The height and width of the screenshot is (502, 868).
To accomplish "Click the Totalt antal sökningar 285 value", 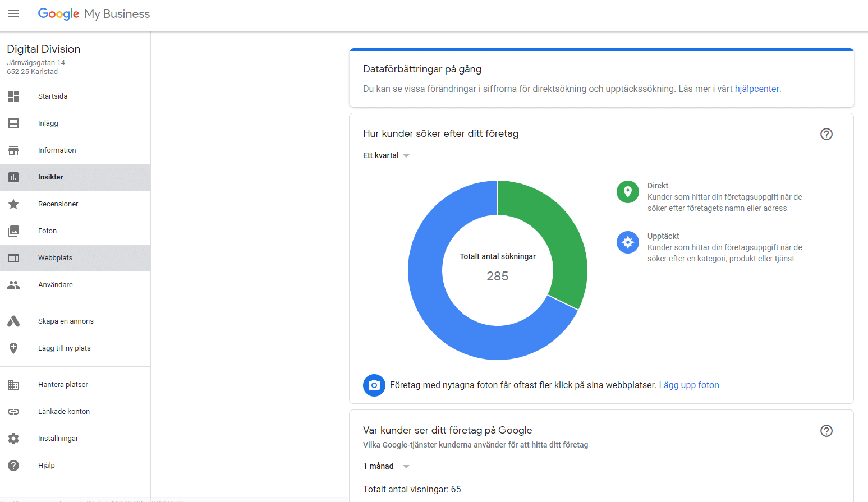I will pos(498,276).
